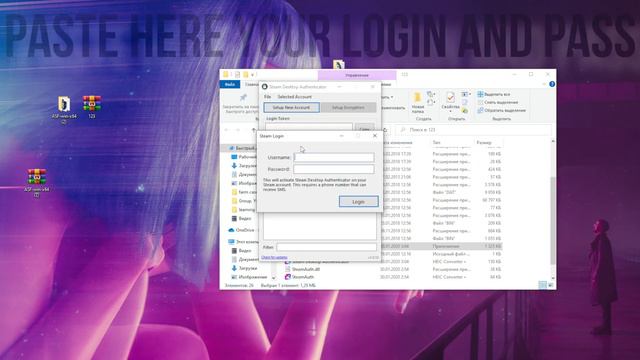Click the navigation pane scroll-down arrow
This screenshot has height=360, width=640.
click(x=273, y=278)
